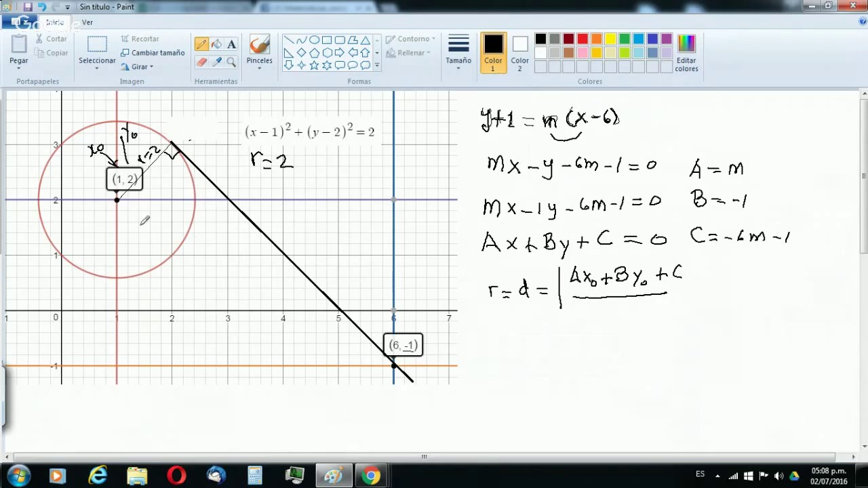Click Cambiar tamaño resize button
Image resolution: width=868 pixels, height=488 pixels.
(x=153, y=53)
